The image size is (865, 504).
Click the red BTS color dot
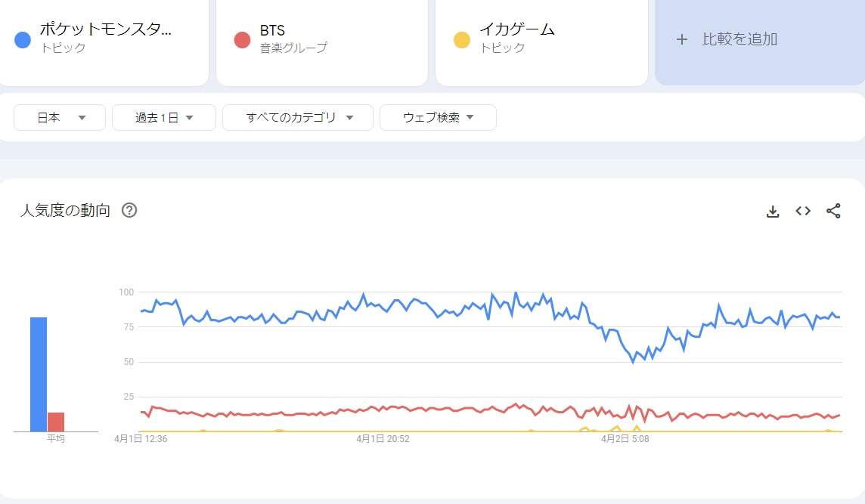(242, 39)
